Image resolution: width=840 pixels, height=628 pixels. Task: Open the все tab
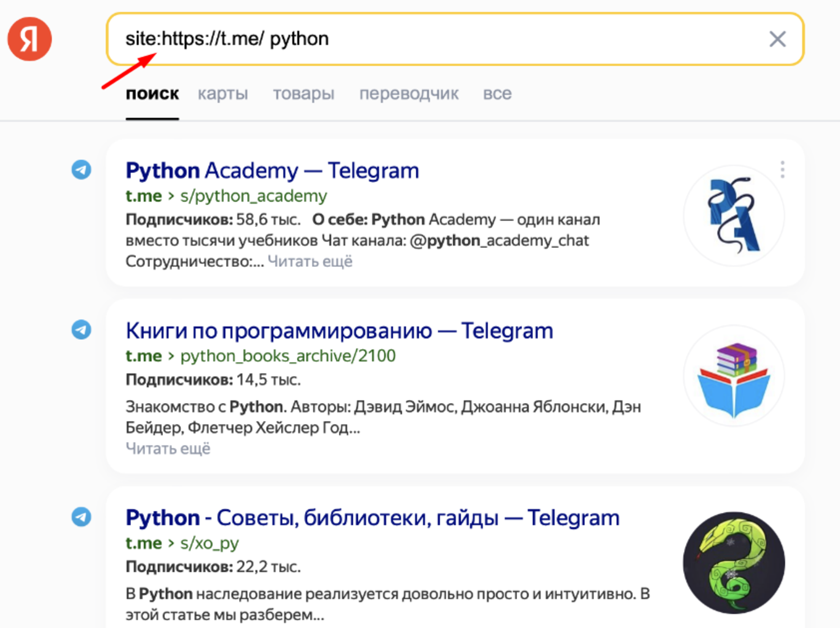pos(497,93)
